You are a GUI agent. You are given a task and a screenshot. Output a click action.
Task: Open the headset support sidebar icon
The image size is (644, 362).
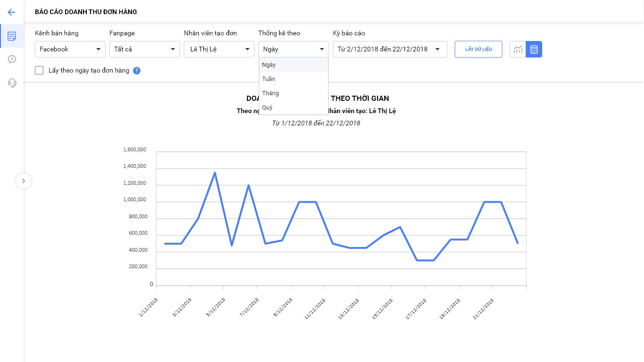coord(12,83)
